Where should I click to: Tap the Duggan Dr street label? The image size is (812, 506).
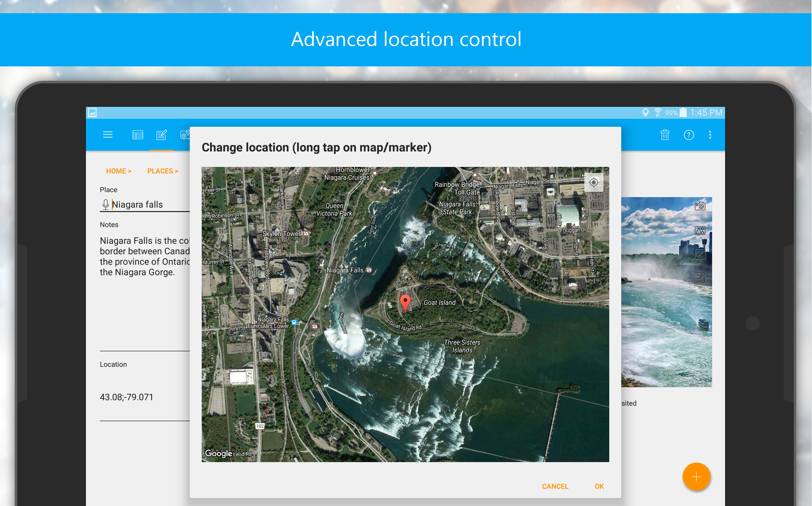[574, 230]
